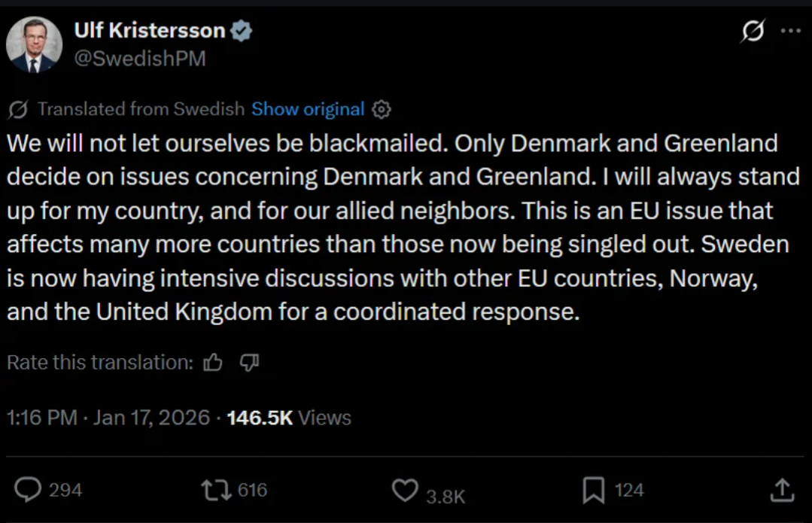Open the share post menu
Viewport: 812px width, 523px height.
783,491
